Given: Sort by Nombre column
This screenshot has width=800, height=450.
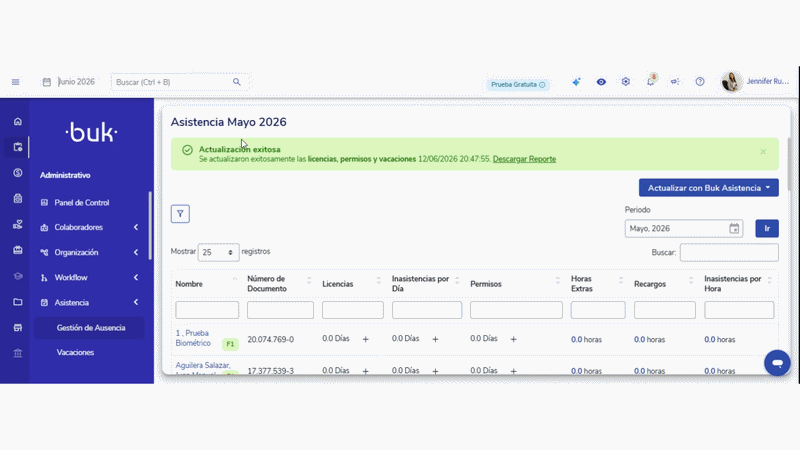Looking at the screenshot, I should click(x=206, y=284).
